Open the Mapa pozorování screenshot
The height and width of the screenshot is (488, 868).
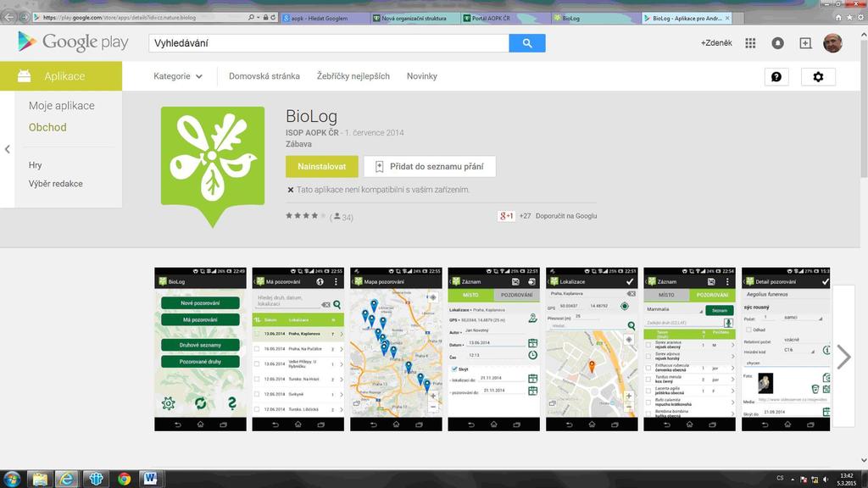(396, 349)
